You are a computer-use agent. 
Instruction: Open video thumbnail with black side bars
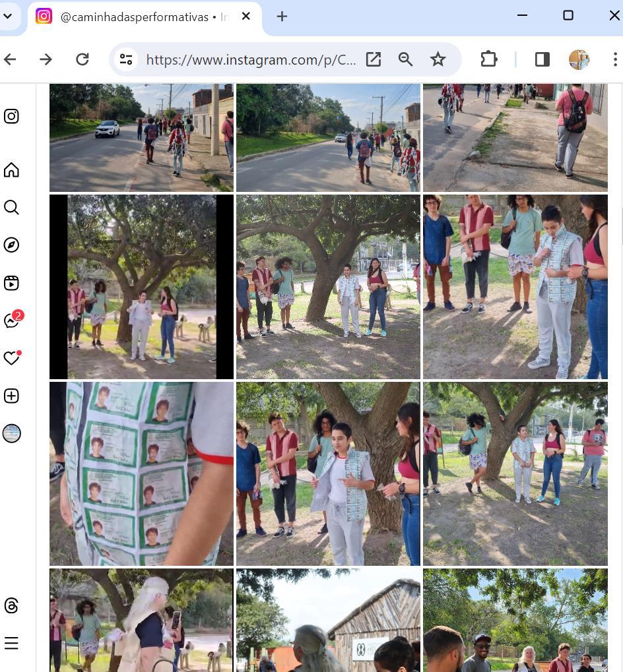pyautogui.click(x=141, y=287)
